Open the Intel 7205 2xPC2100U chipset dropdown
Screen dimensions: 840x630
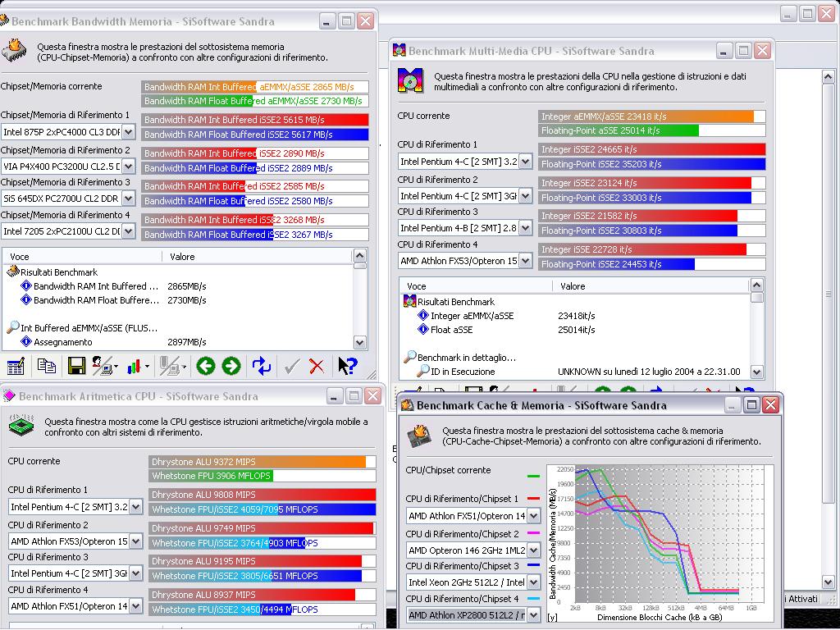129,231
